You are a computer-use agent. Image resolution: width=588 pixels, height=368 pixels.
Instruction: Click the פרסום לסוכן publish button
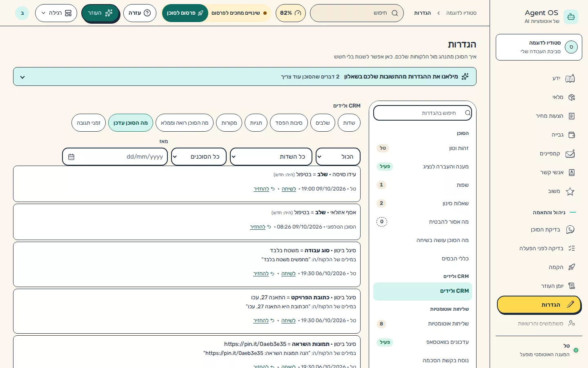pyautogui.click(x=185, y=13)
